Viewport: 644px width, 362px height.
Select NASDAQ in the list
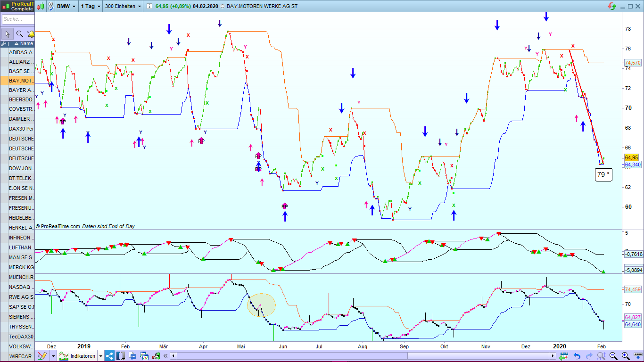point(21,287)
